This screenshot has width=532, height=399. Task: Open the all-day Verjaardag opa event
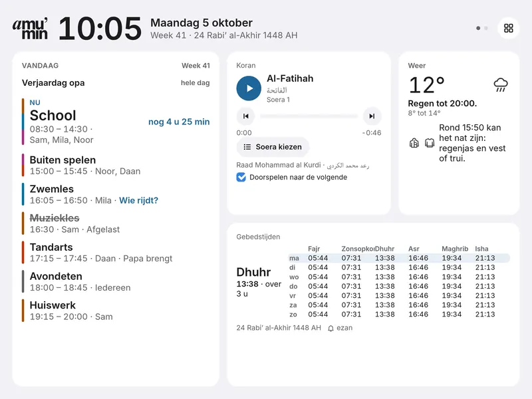(x=116, y=82)
